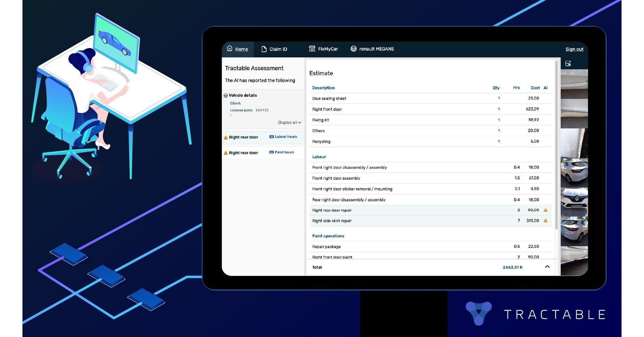Open vehicle info via the steering wheel icon
The image size is (644, 337).
(x=354, y=49)
